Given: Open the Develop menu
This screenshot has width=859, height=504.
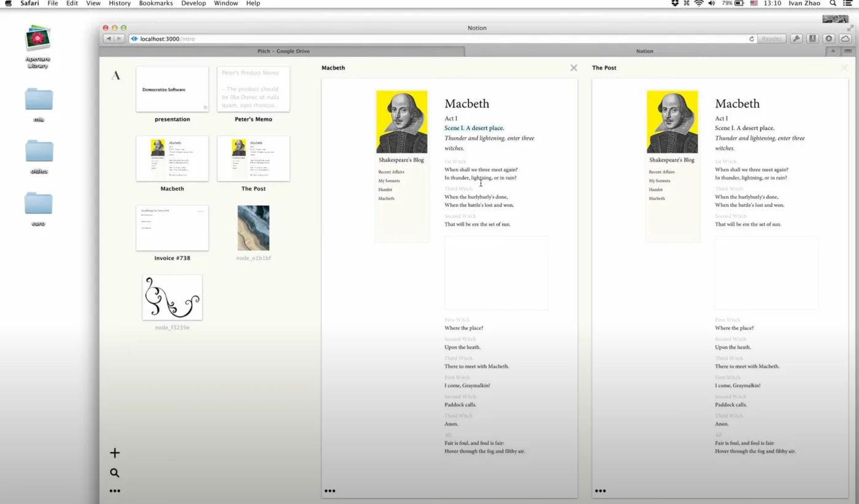Looking at the screenshot, I should click(194, 4).
